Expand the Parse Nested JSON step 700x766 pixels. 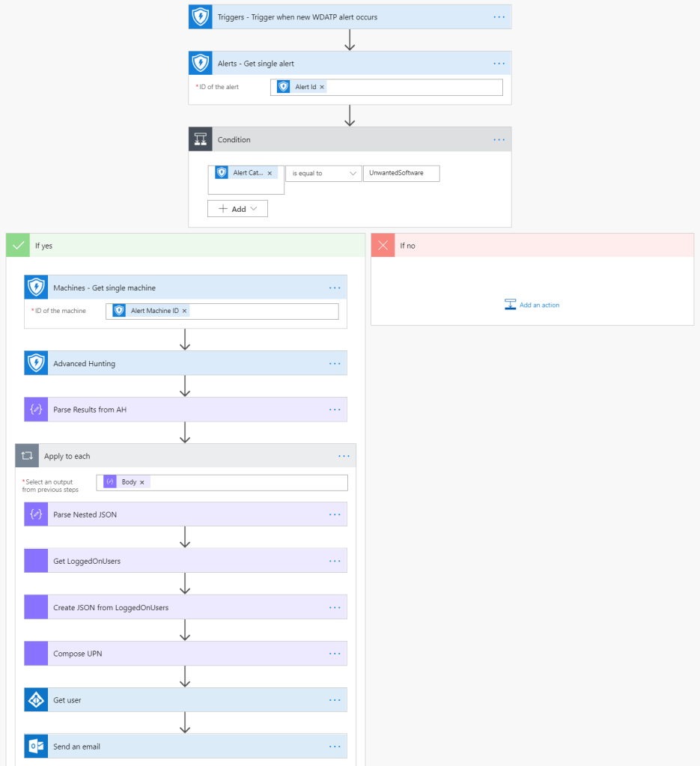pyautogui.click(x=186, y=514)
